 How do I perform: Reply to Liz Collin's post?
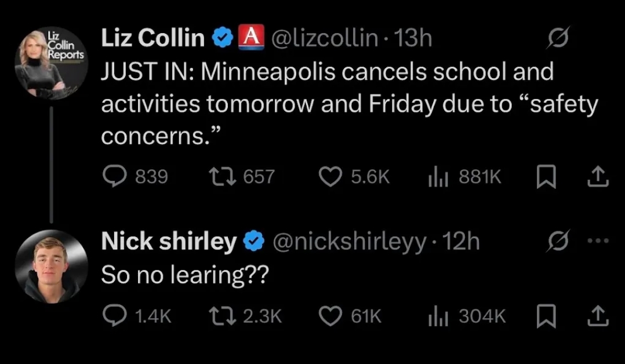coord(114,176)
